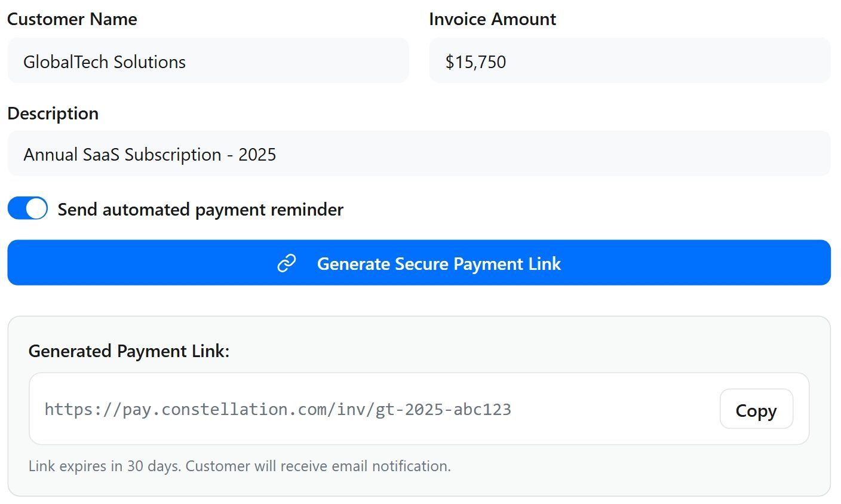Screen dimensions: 841x504
Task: Click 'Annual SaaS Subscription - 2025' text
Action: coord(149,155)
